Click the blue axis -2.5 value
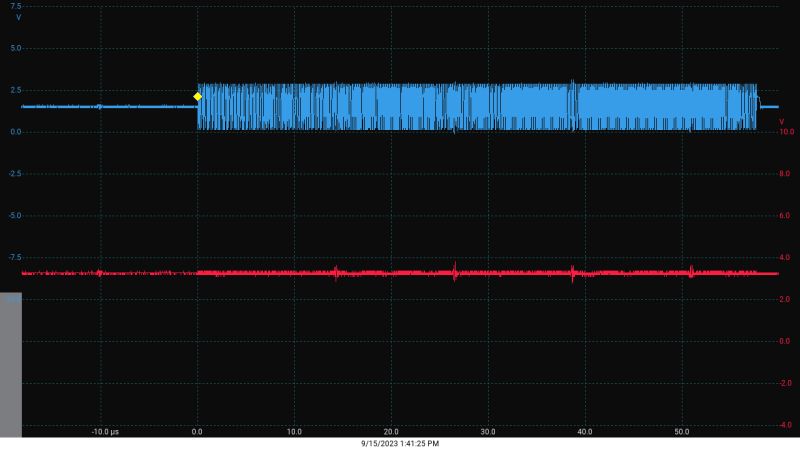The image size is (800, 450). coord(15,174)
